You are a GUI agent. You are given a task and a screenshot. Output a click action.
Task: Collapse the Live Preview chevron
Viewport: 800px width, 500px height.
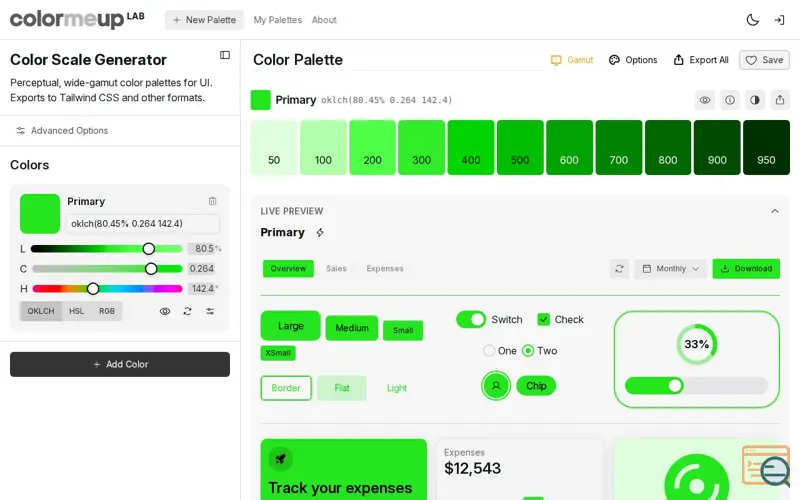coord(774,211)
